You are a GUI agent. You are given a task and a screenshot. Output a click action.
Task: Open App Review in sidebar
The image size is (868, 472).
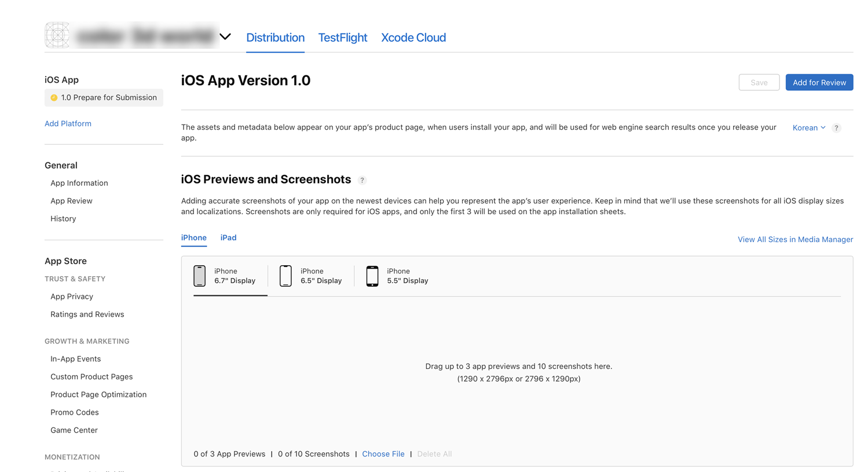coord(71,201)
